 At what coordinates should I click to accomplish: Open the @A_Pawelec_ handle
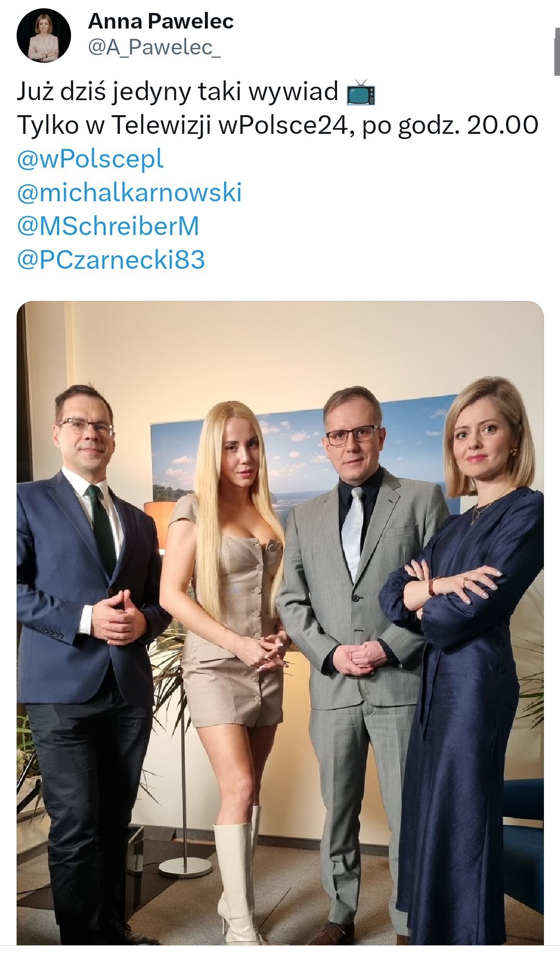(x=154, y=47)
